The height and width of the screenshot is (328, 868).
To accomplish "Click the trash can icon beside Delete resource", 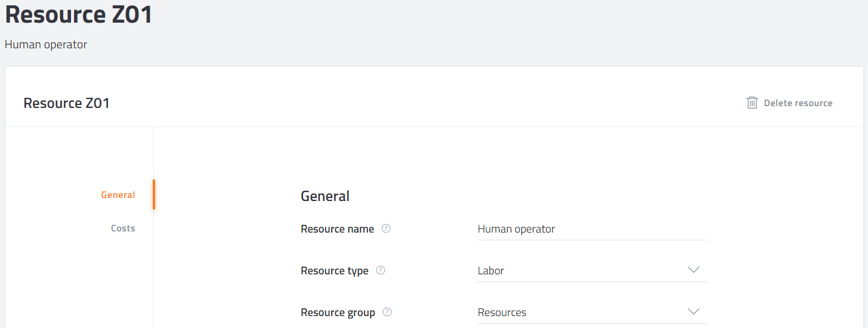I will pos(752,103).
